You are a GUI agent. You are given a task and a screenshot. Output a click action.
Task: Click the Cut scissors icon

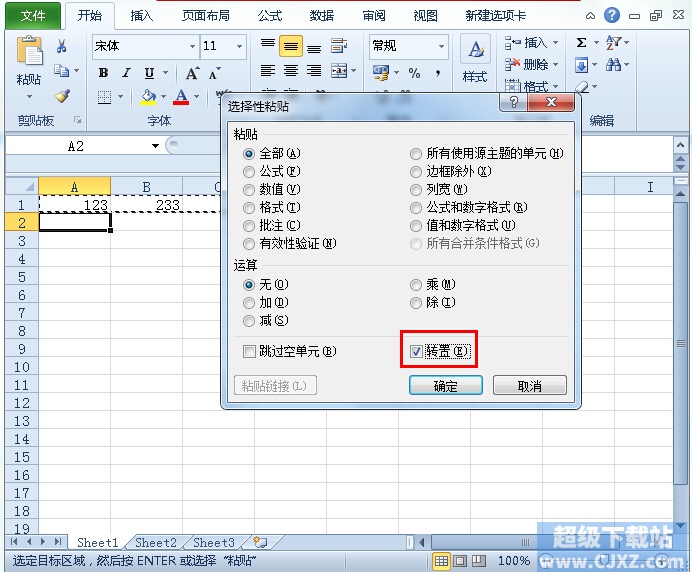pyautogui.click(x=61, y=46)
